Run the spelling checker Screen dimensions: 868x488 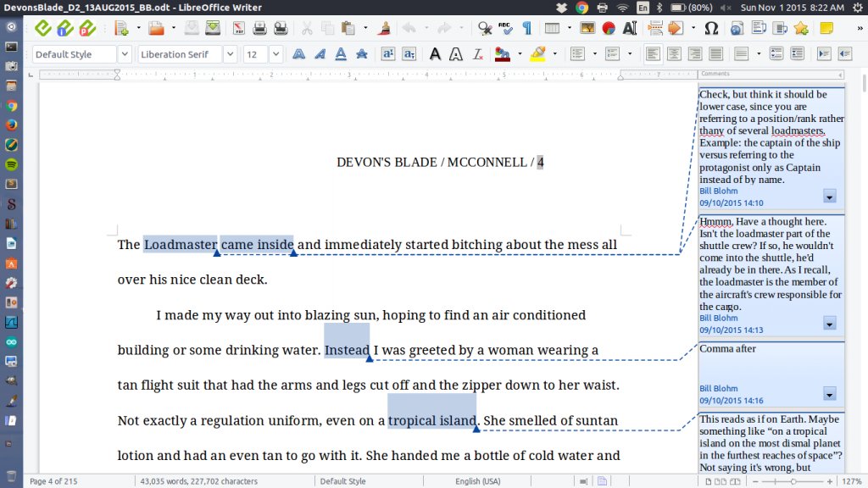506,27
